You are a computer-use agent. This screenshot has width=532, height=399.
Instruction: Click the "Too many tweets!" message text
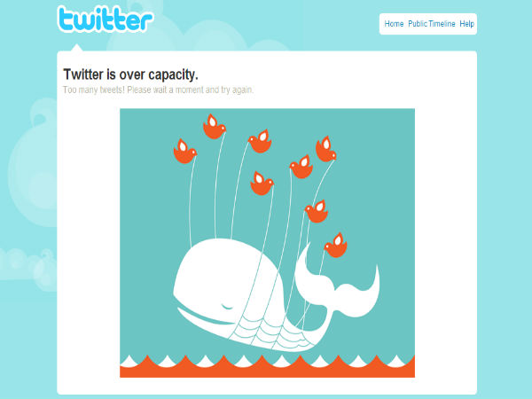(x=158, y=90)
